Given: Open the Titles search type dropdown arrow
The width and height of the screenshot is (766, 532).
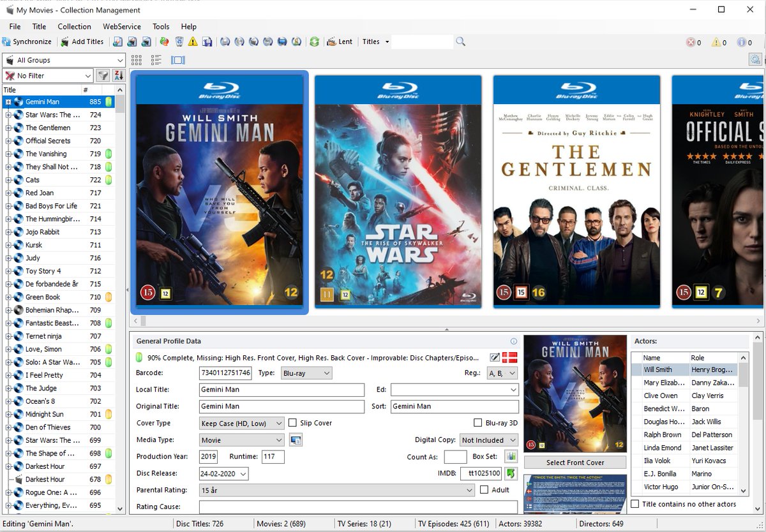Looking at the screenshot, I should click(387, 41).
